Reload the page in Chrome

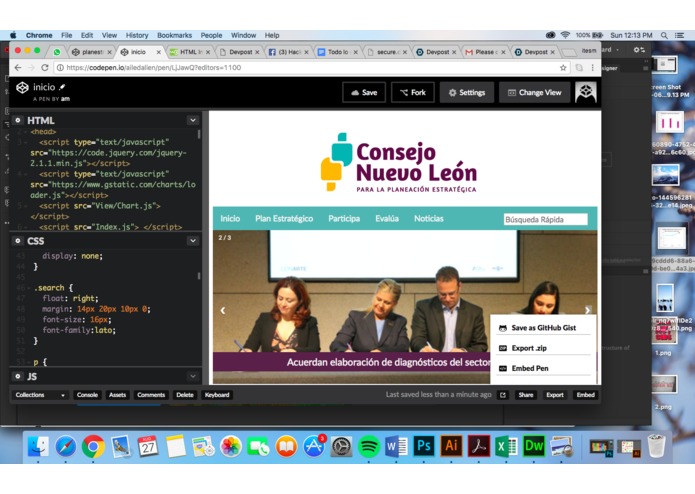(x=45, y=67)
